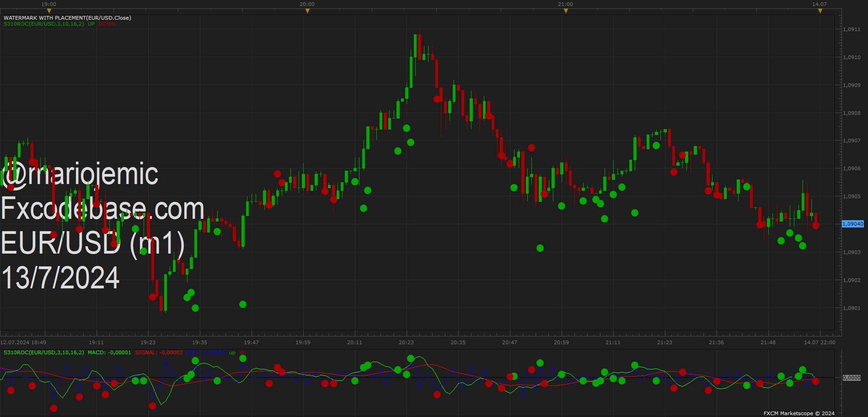Viewport: 868px width, 417px height.
Task: Click the UP legend label in the price chart
Action: click(91, 24)
